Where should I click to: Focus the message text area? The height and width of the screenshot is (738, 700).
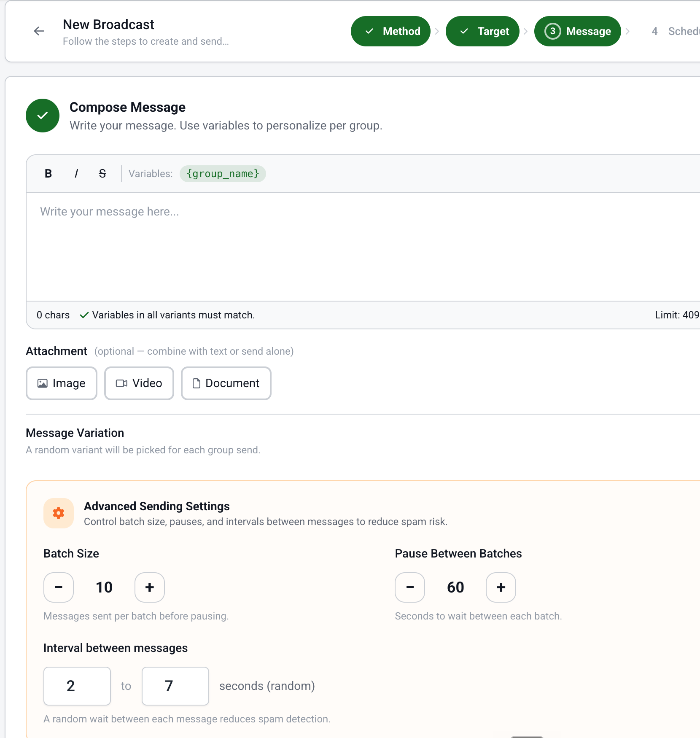363,247
